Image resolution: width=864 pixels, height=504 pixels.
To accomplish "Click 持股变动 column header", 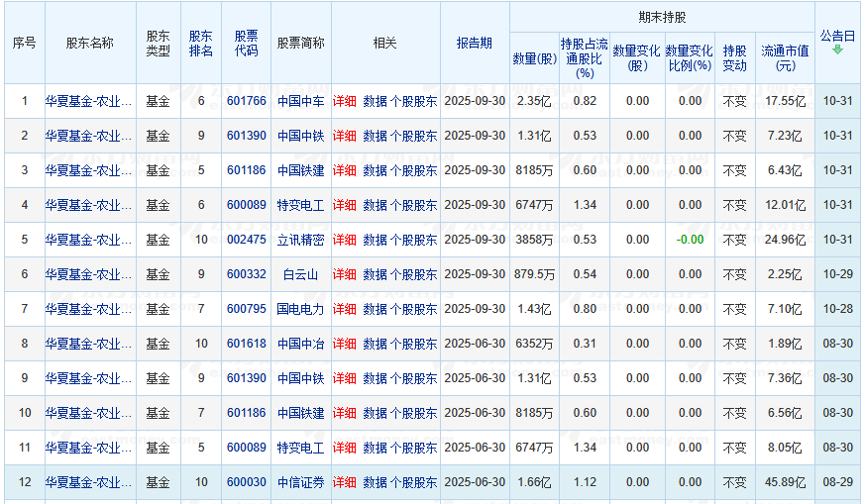I will [x=734, y=58].
